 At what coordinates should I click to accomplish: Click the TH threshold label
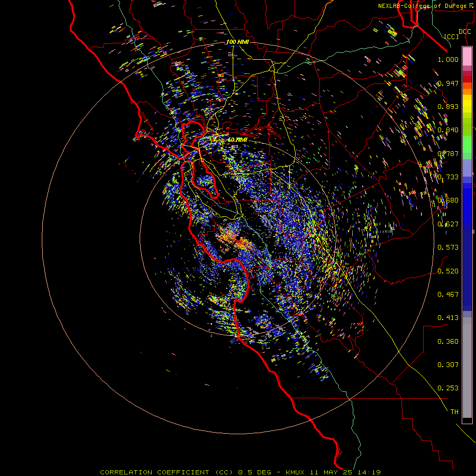click(454, 412)
